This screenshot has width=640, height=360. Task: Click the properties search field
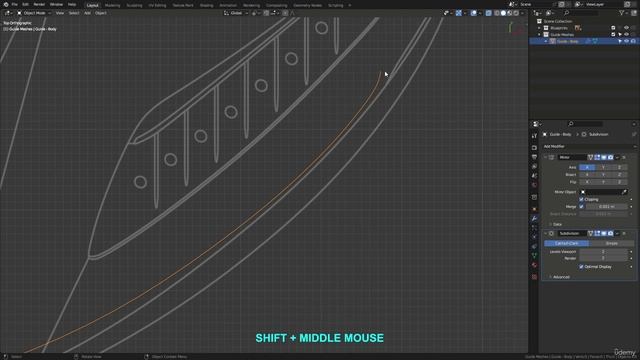pyautogui.click(x=585, y=124)
